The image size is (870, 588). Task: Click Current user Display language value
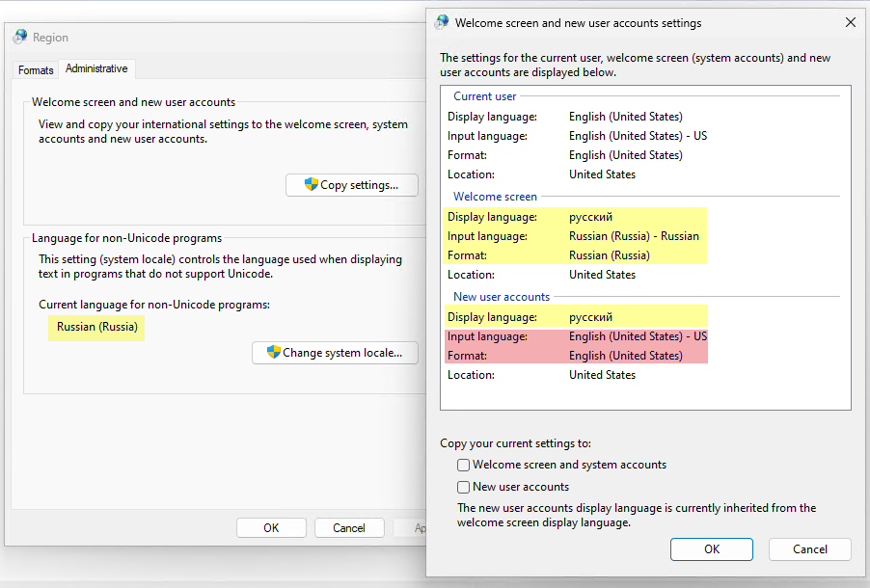pos(625,117)
